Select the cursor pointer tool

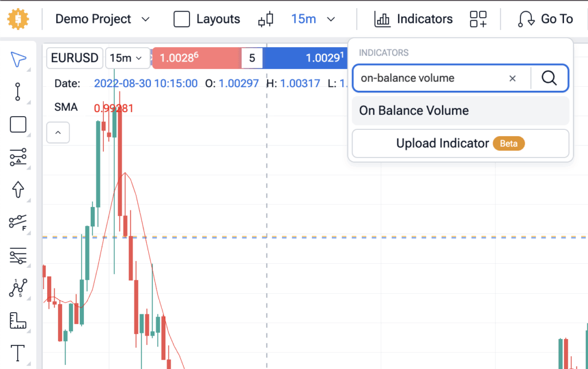[x=18, y=59]
